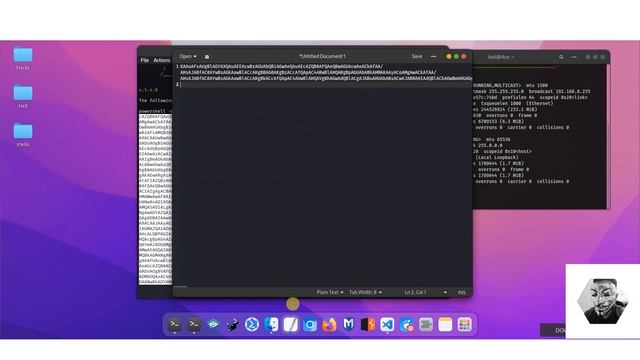Open blue camera app in dock
The width and height of the screenshot is (640, 360).
pyautogui.click(x=310, y=324)
